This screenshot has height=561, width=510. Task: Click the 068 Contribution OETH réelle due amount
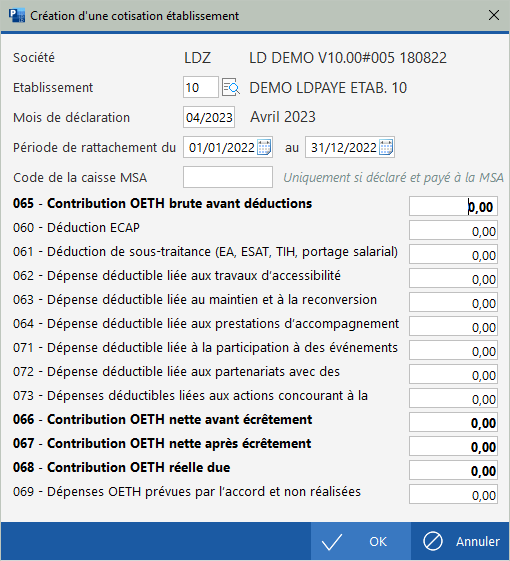(453, 470)
